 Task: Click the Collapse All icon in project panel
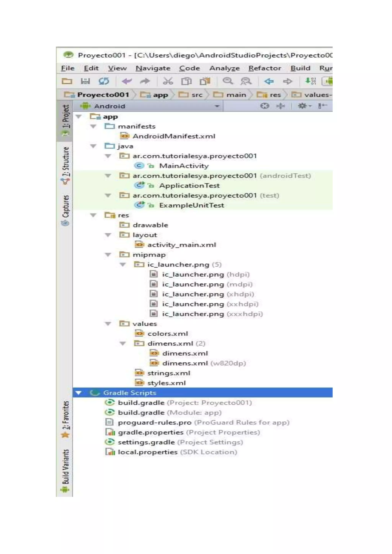280,106
